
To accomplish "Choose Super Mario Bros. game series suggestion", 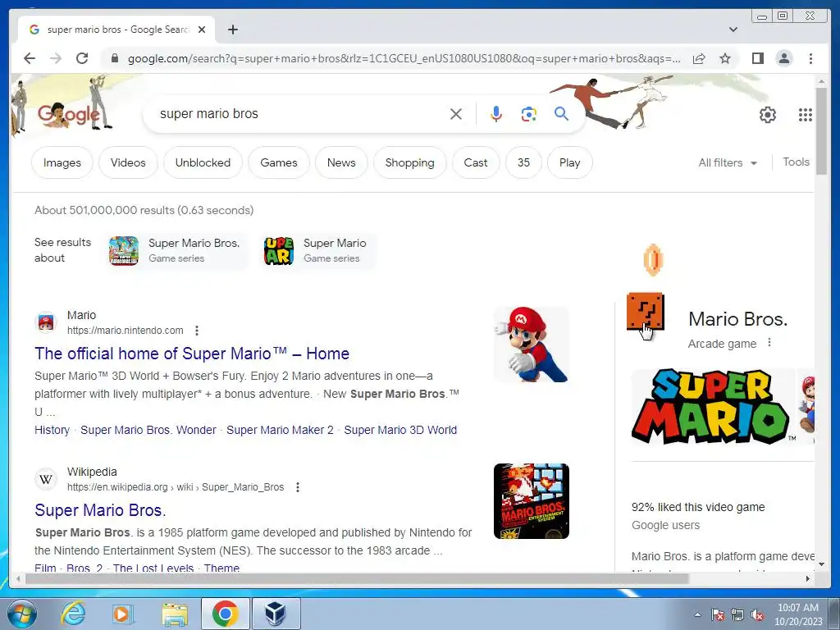I will coord(177,250).
